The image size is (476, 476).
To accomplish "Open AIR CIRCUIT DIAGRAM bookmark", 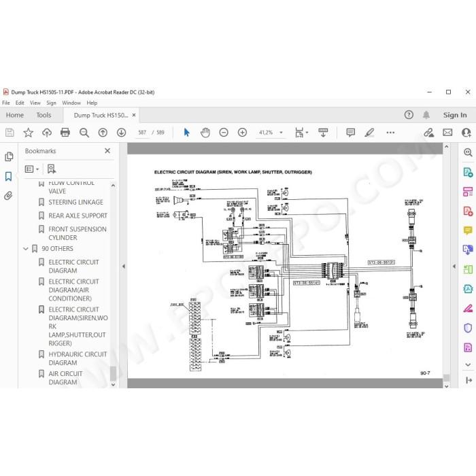I will pyautogui.click(x=65, y=378).
